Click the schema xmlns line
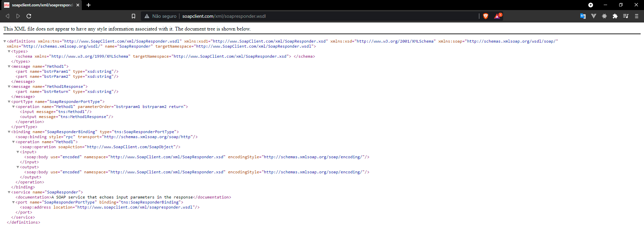 point(165,56)
